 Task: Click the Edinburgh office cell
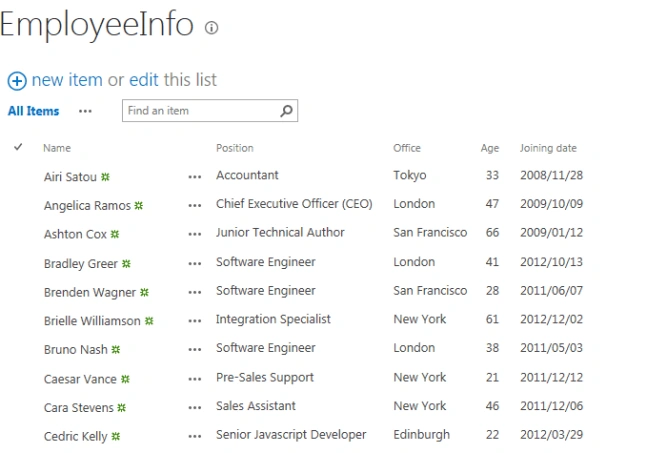click(421, 434)
